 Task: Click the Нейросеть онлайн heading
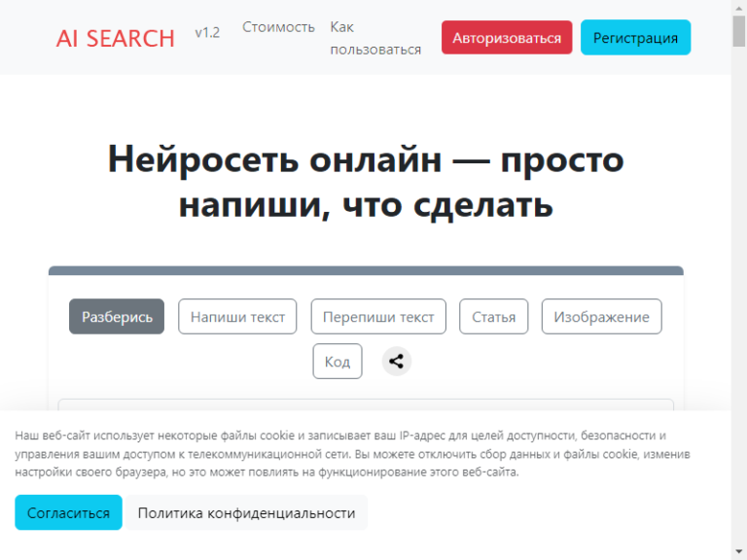pyautogui.click(x=366, y=182)
